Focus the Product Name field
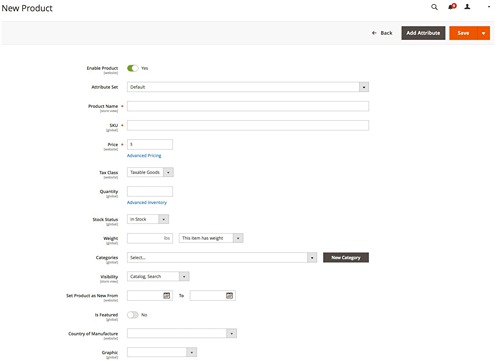The height and width of the screenshot is (363, 500). 248,106
